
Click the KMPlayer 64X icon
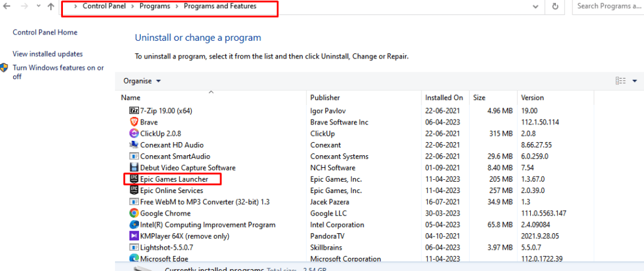coord(134,236)
